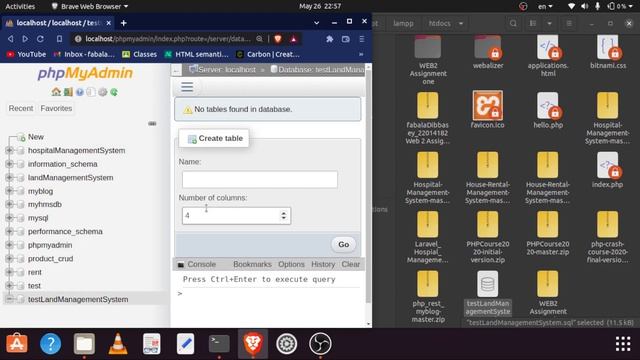Select the product_crud database
Viewport: 640px width, 360px height.
point(50,259)
